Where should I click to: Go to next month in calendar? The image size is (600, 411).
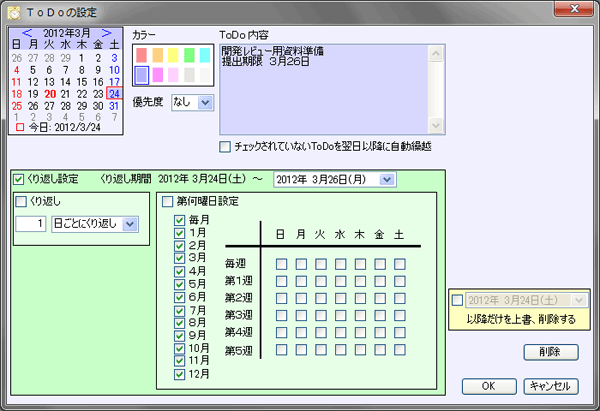tap(107, 33)
